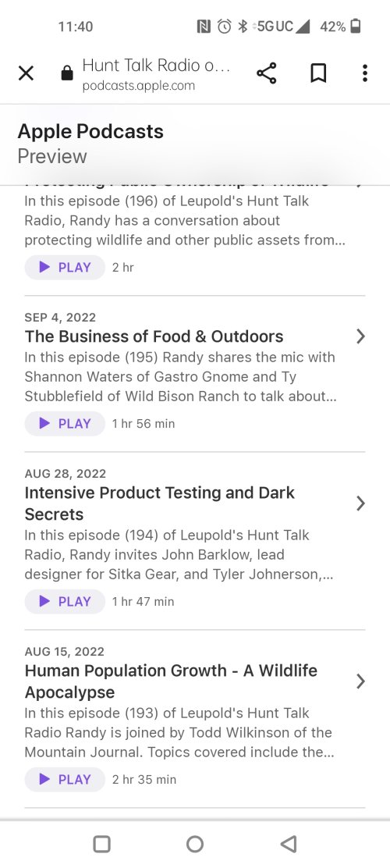
Task: Play the Intensive Product Testing episode
Action: [x=65, y=601]
